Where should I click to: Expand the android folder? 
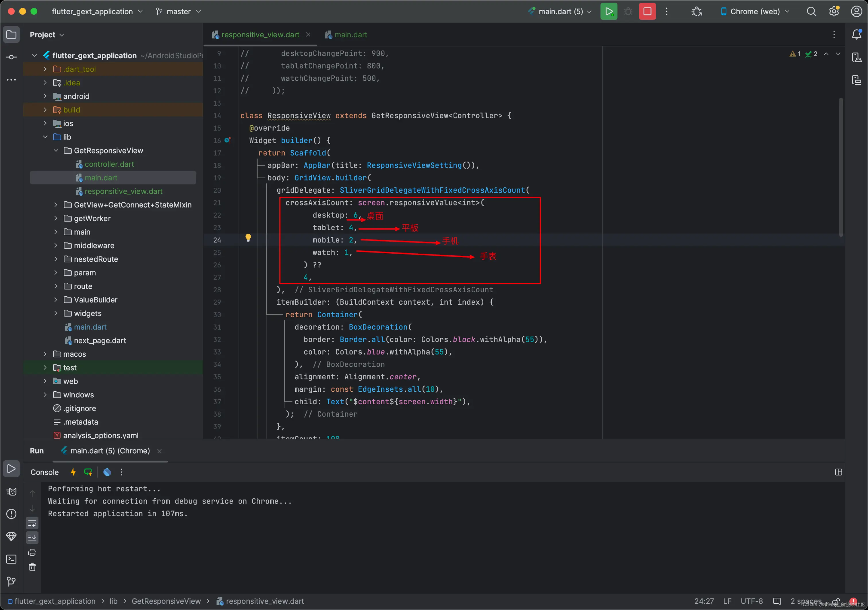[x=45, y=96]
